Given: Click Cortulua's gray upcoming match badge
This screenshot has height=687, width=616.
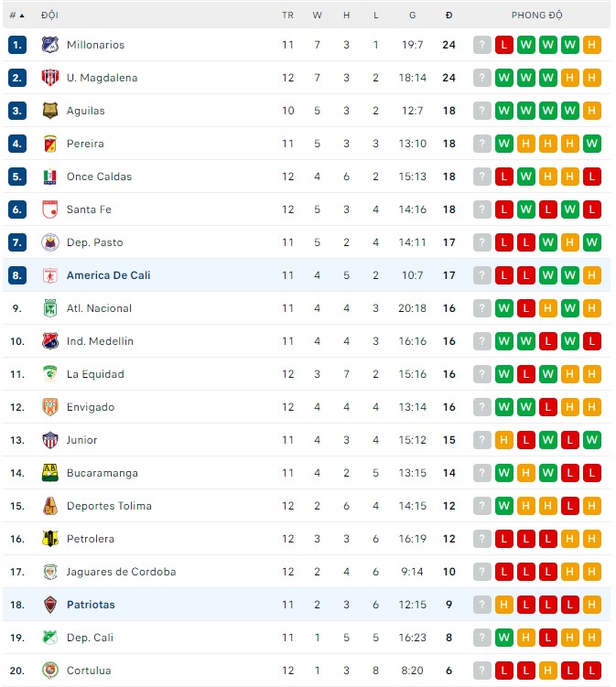Looking at the screenshot, I should pos(482,671).
